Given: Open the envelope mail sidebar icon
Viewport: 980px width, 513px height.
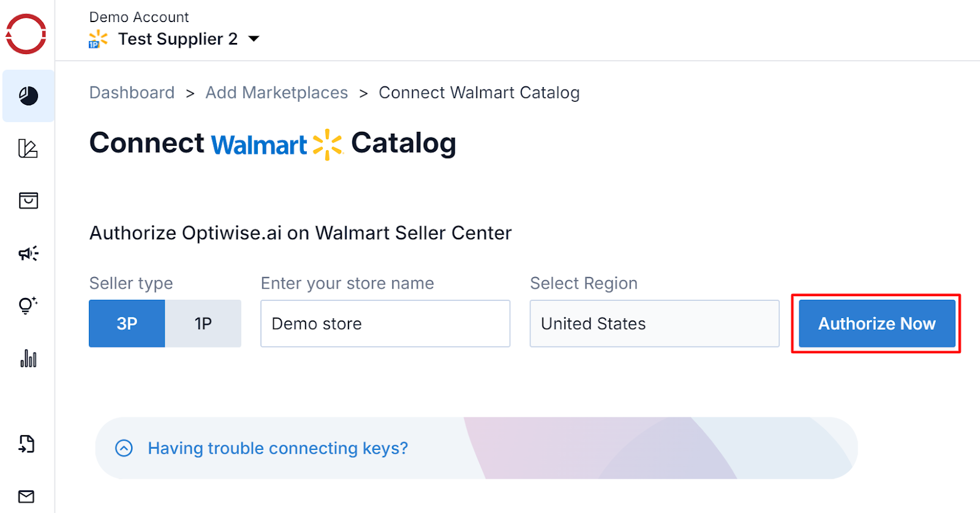Looking at the screenshot, I should pos(26,496).
